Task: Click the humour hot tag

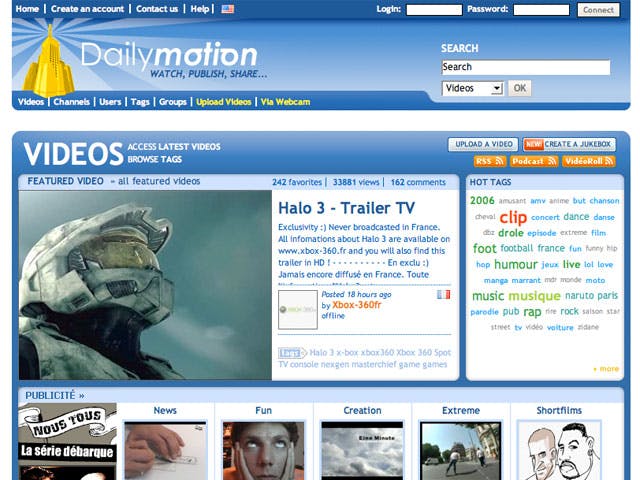Action: [x=516, y=264]
